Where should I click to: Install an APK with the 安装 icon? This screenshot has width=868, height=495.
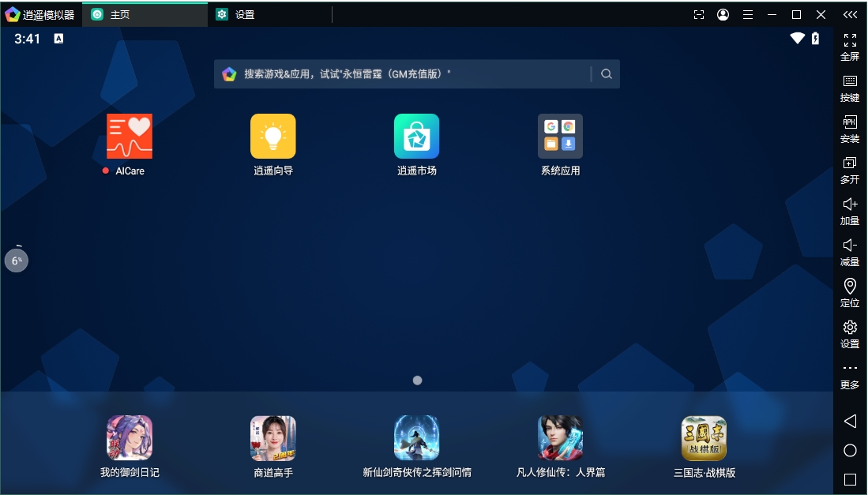[x=850, y=126]
